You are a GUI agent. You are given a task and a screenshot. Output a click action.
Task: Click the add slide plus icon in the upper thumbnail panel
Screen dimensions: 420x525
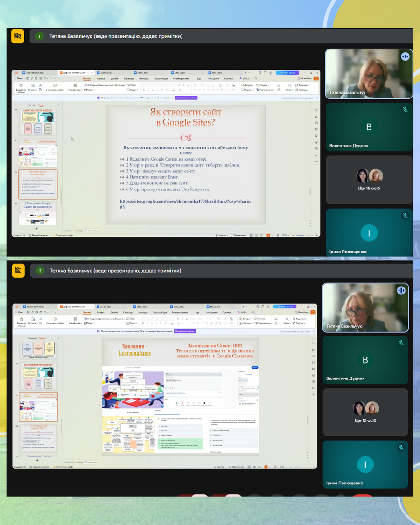point(37,229)
